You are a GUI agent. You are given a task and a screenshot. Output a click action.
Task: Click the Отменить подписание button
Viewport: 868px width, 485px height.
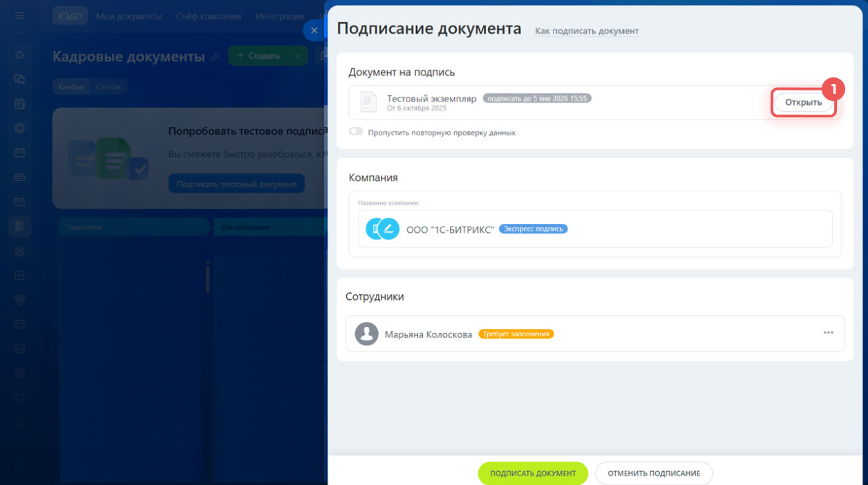653,473
